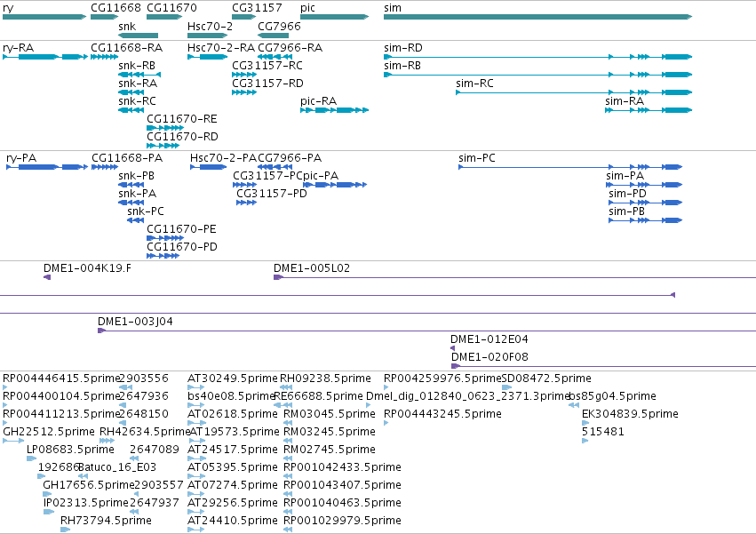
Task: Select the ry gene bar
Action: tap(44, 17)
